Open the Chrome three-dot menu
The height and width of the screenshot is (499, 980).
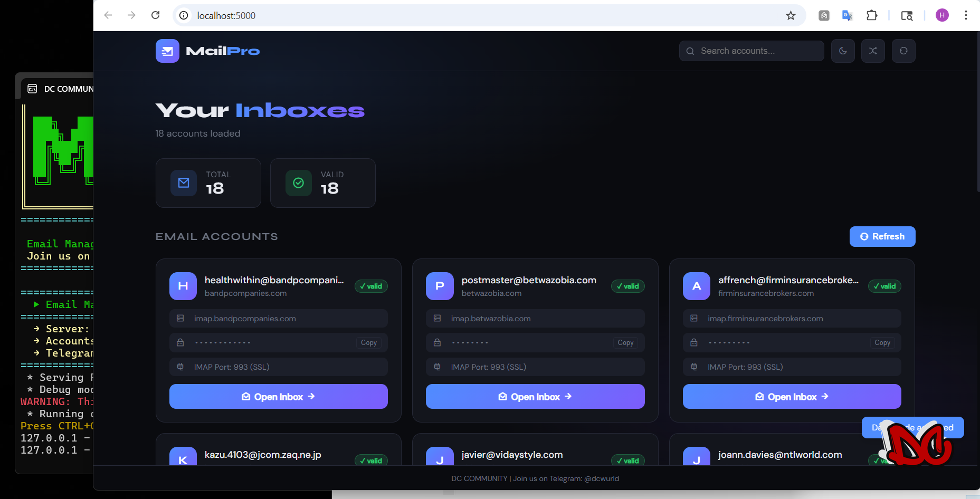[966, 15]
